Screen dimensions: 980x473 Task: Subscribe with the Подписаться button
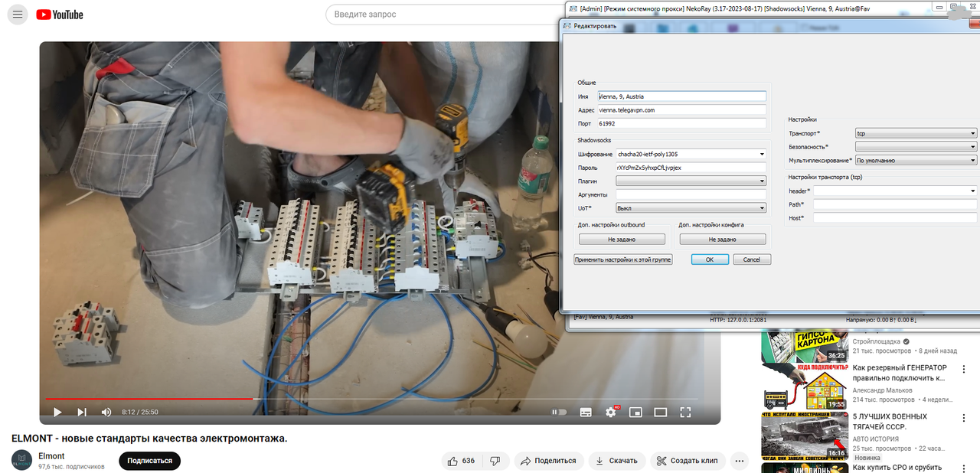point(149,461)
